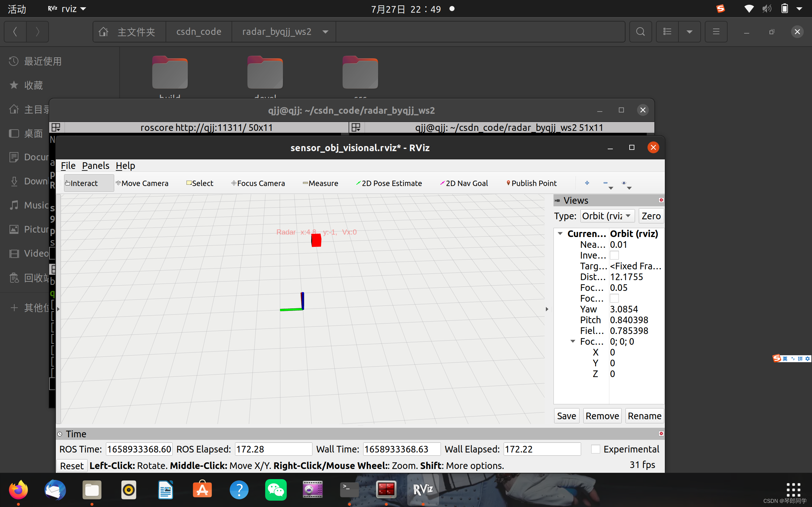Pick the 2D Nav Goal tool
812x507 pixels.
coord(464,183)
